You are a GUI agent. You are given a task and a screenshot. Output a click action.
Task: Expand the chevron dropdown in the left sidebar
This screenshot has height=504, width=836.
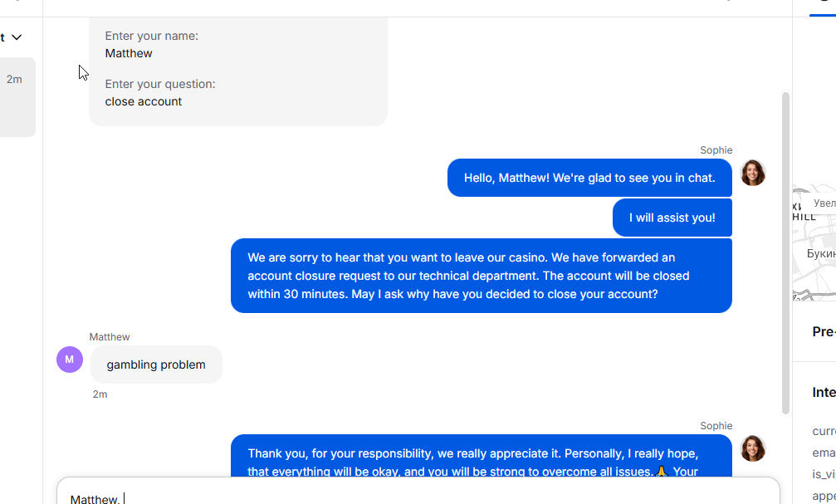[17, 37]
